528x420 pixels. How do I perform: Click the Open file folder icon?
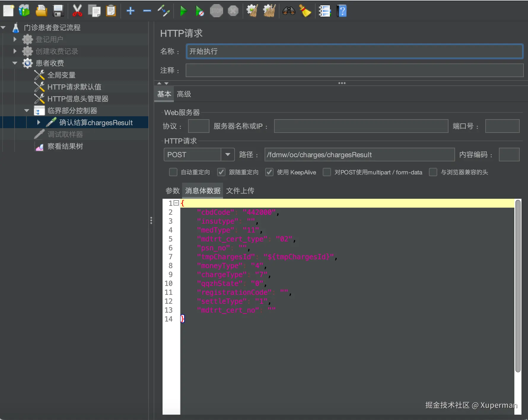[41, 11]
